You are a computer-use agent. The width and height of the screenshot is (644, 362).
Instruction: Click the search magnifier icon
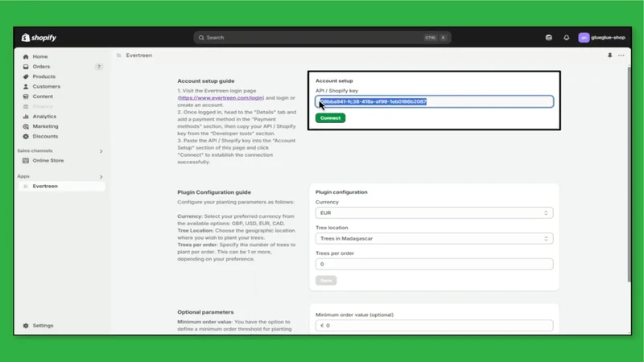coord(201,38)
